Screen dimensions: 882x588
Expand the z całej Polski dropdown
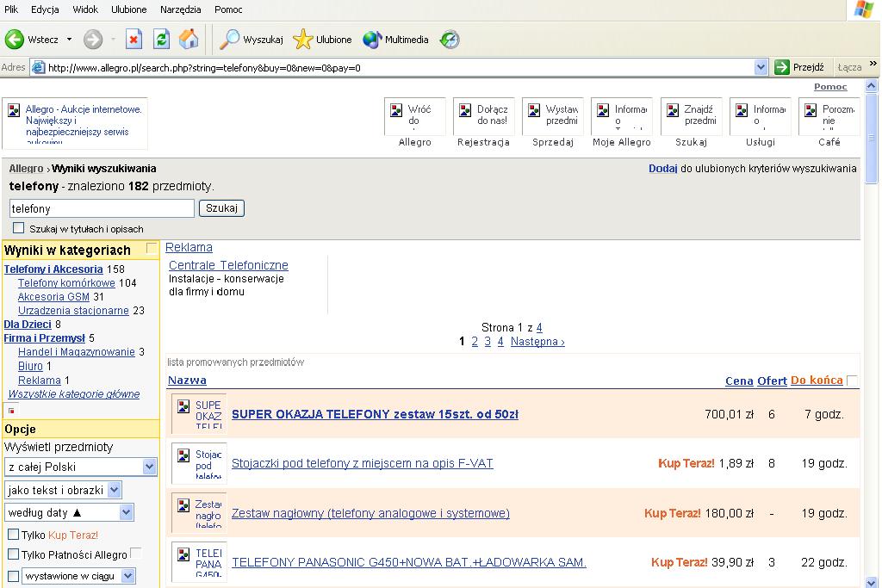149,467
